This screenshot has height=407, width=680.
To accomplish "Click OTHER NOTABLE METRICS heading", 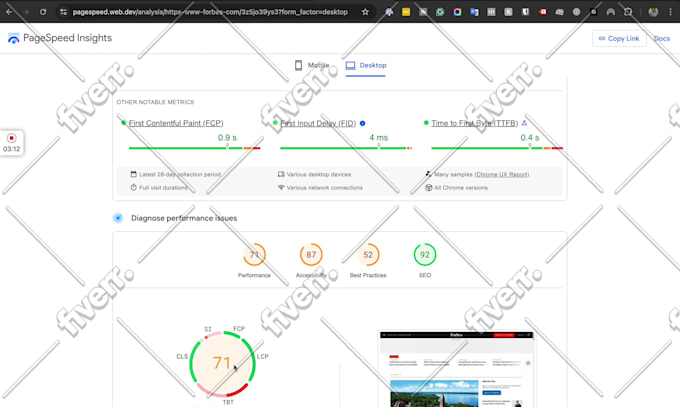I will pos(155,102).
